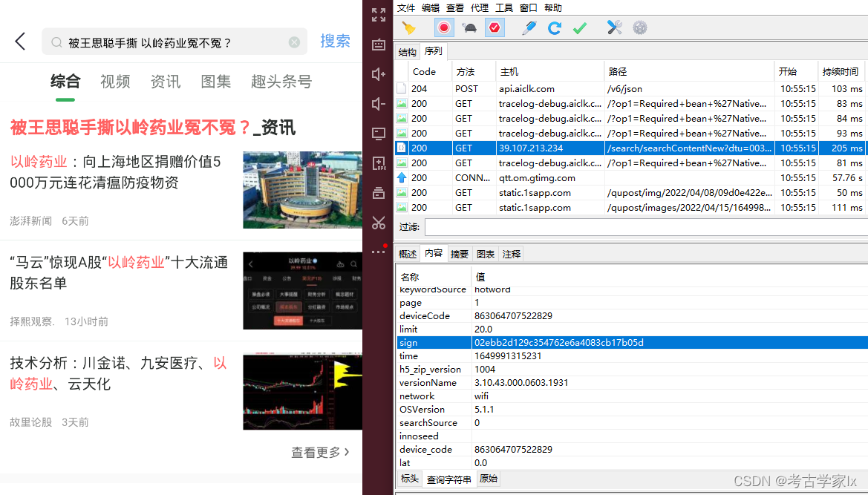Switch to the 结构 structure tab

pos(406,51)
